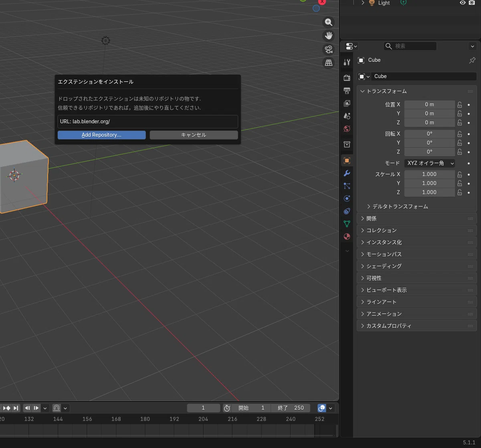The width and height of the screenshot is (481, 448).
Task: Open the Material properties tab
Action: coord(347,237)
